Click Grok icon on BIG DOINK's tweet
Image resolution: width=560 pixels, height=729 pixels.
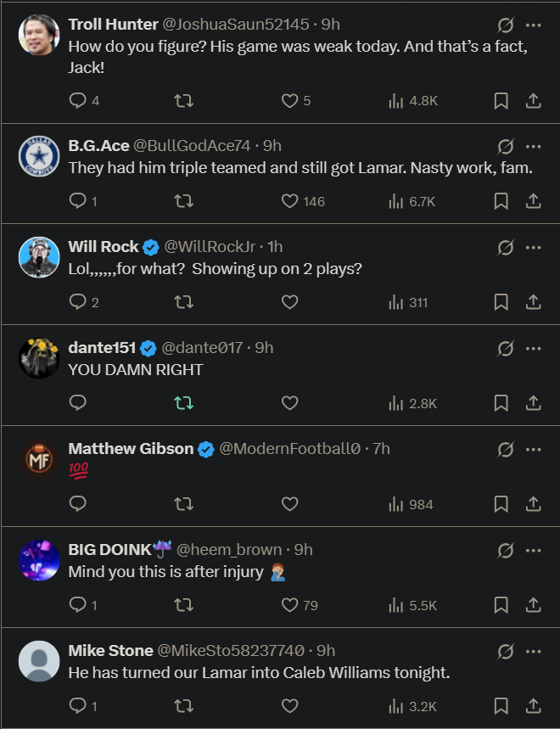pos(505,550)
